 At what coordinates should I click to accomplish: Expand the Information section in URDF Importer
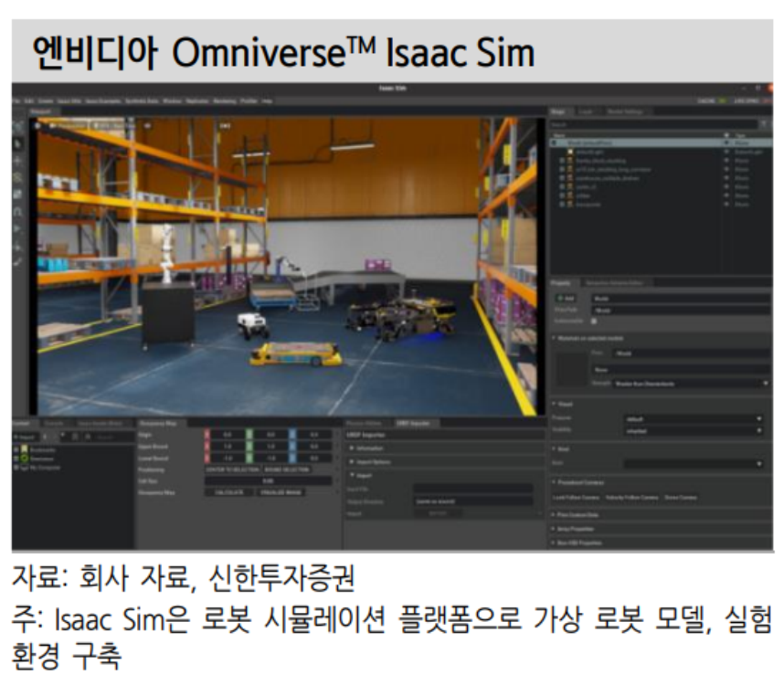pos(352,448)
